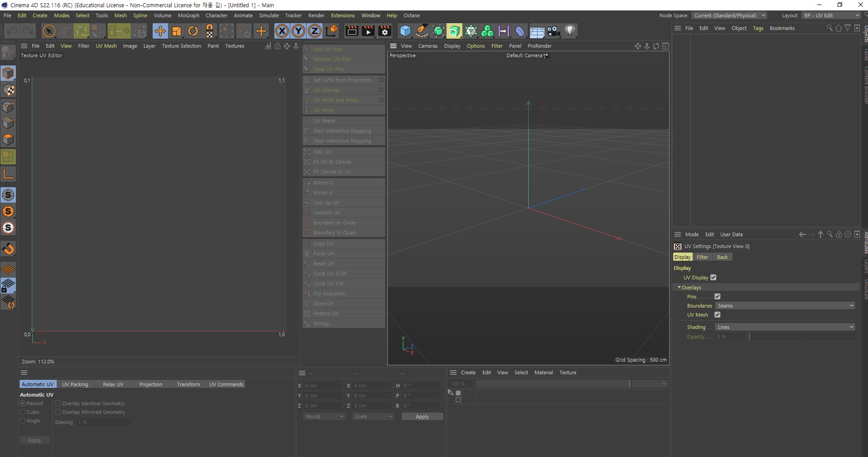Select the Angle radio option

click(x=23, y=421)
